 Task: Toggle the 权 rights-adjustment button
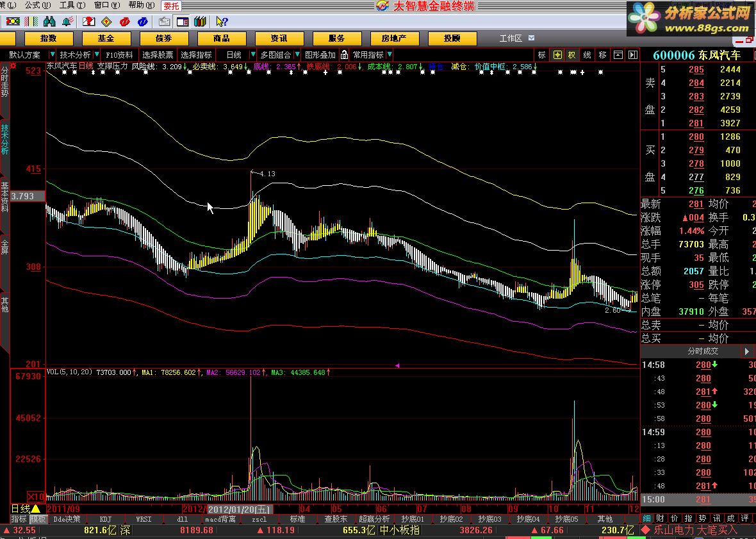[x=572, y=55]
